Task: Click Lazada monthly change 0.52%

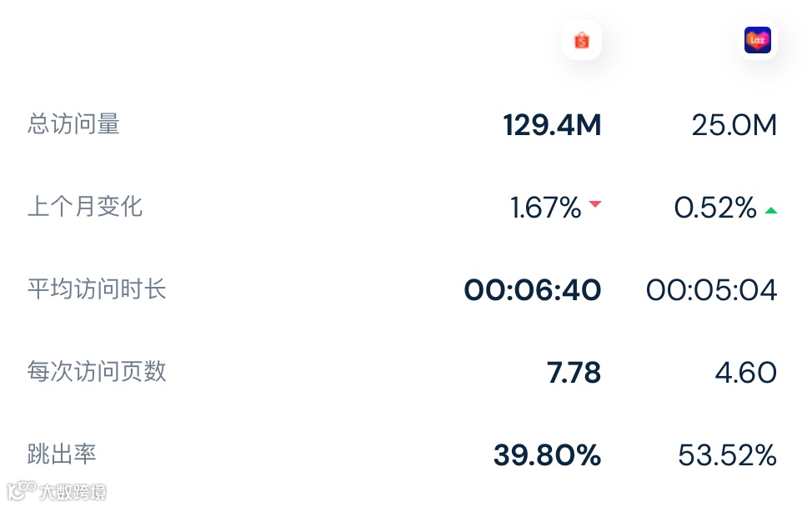Action: [x=715, y=208]
